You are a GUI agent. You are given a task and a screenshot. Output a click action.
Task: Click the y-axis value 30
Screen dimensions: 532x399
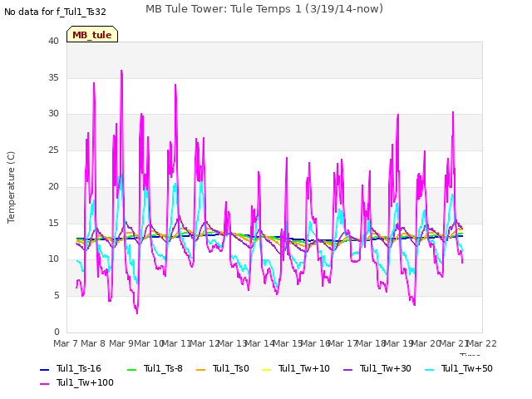click(53, 114)
